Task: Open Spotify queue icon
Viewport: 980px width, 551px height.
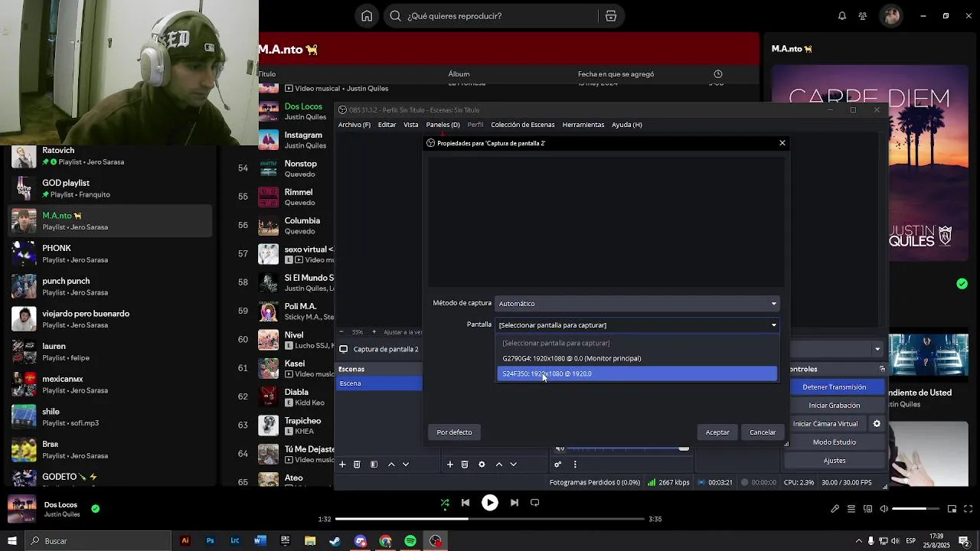Action: [x=851, y=509]
